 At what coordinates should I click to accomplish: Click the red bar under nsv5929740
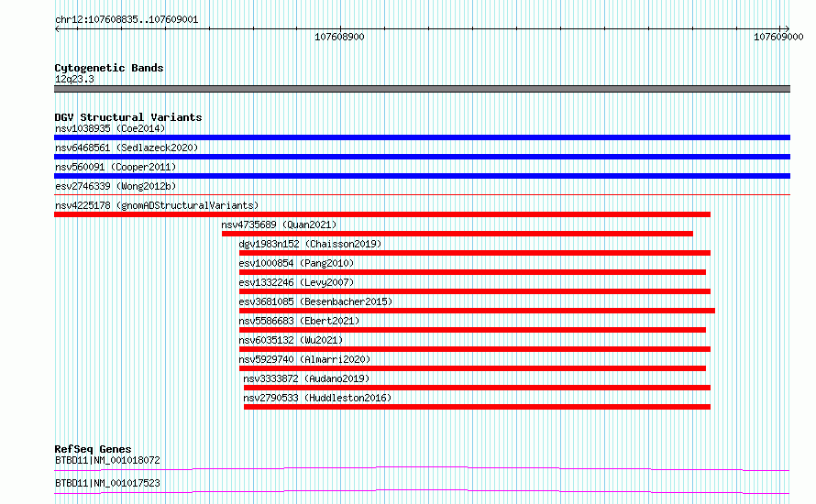click(x=472, y=368)
